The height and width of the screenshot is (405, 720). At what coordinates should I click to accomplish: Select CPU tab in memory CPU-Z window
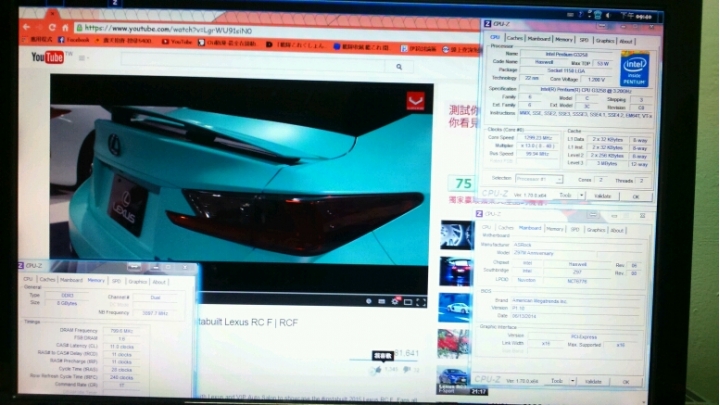(28, 279)
